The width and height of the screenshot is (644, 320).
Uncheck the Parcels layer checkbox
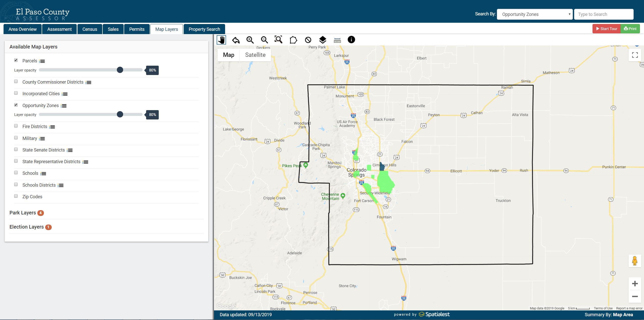click(16, 60)
